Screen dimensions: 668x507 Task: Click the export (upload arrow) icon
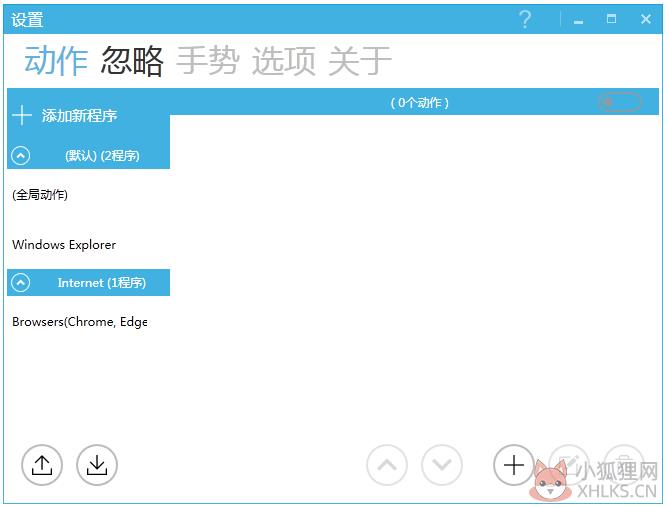[42, 465]
